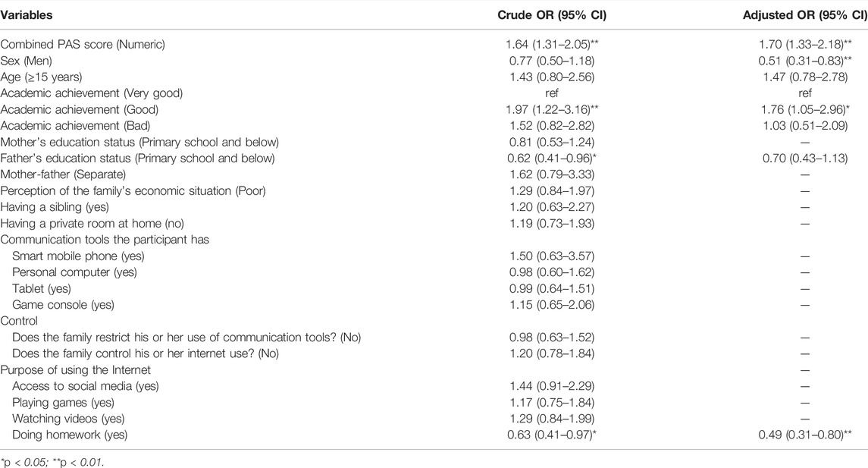Click Doing homework adjusted OR 0.49 value
The image size is (868, 468).
point(805,435)
